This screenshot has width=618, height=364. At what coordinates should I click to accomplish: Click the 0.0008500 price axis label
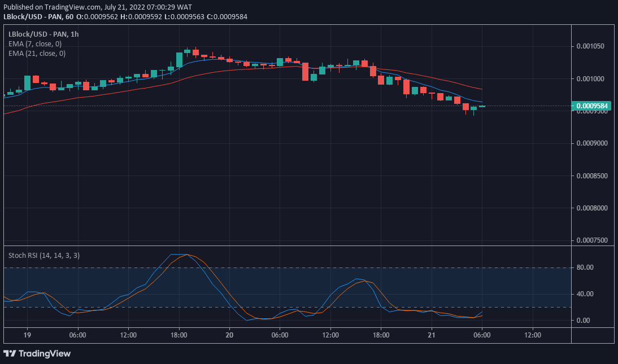click(x=591, y=176)
